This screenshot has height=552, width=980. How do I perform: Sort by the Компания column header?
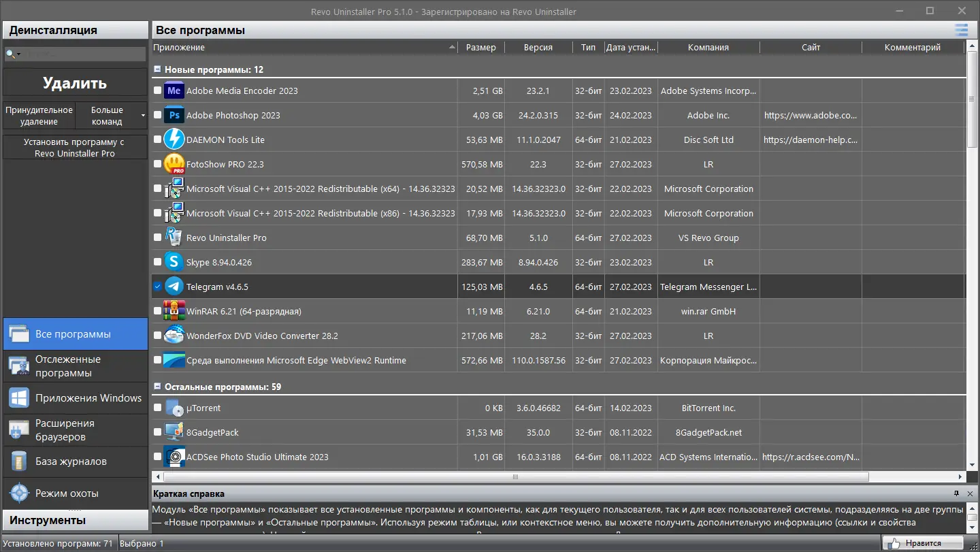[x=708, y=48]
